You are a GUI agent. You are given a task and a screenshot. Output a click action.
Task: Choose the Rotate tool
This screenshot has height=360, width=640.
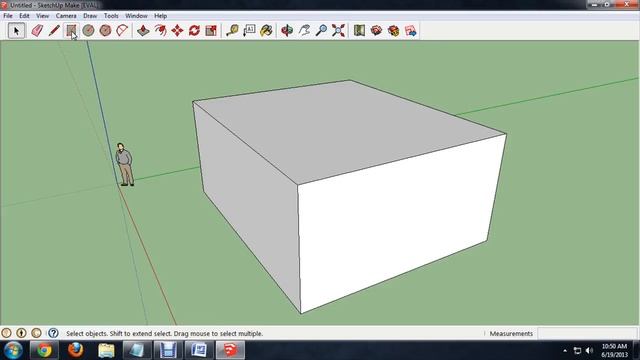pyautogui.click(x=194, y=31)
